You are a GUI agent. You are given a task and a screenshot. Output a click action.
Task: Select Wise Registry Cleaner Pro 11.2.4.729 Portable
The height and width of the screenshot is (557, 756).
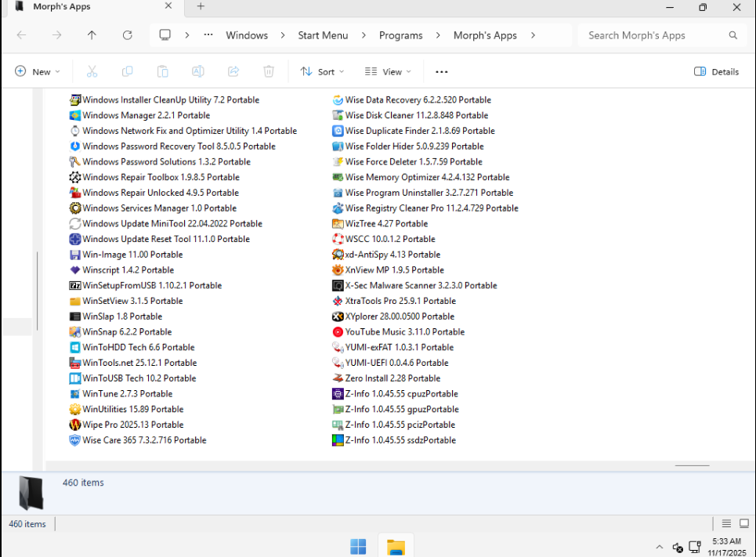point(425,208)
